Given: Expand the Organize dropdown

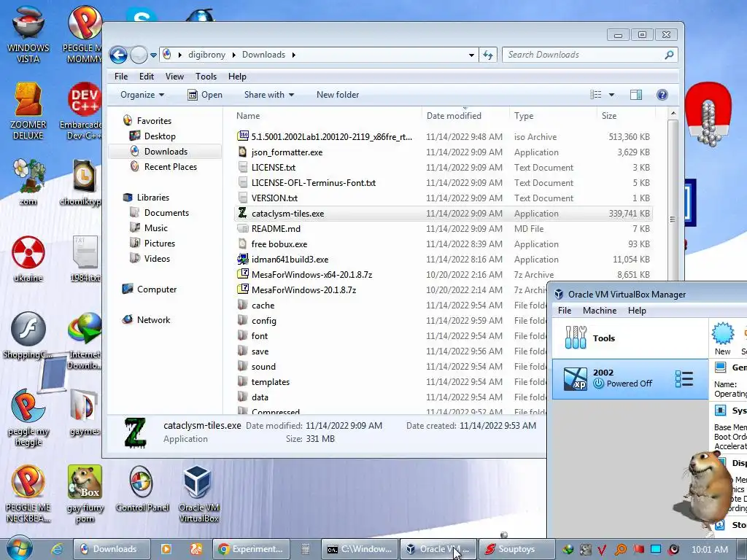Looking at the screenshot, I should tap(142, 95).
